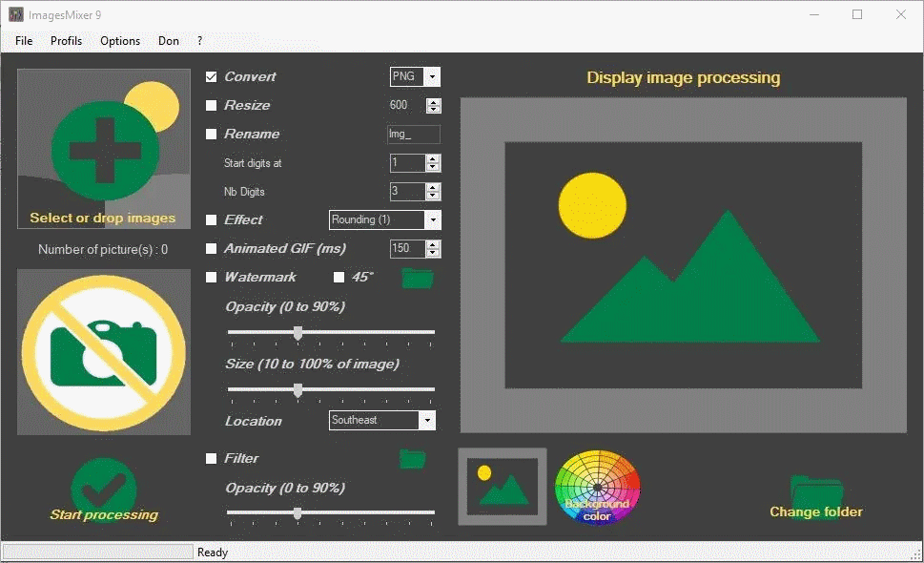Open the Don menu
This screenshot has height=563, width=924.
(x=169, y=41)
